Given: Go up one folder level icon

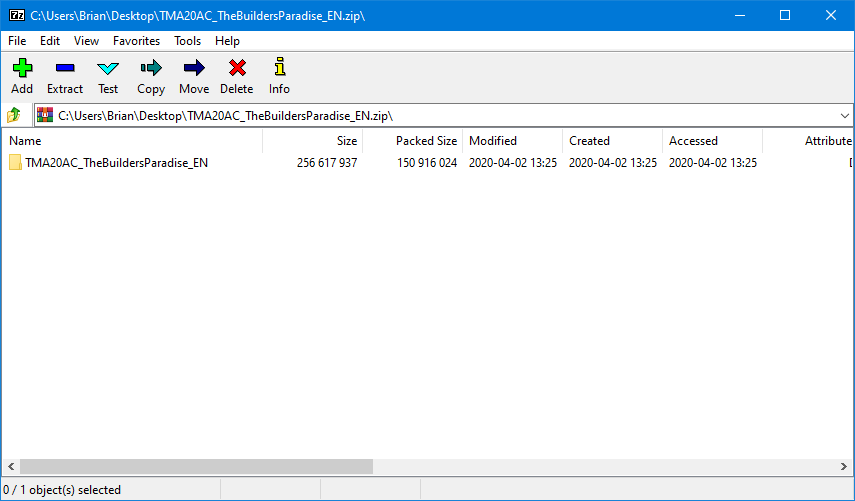Looking at the screenshot, I should tap(14, 115).
